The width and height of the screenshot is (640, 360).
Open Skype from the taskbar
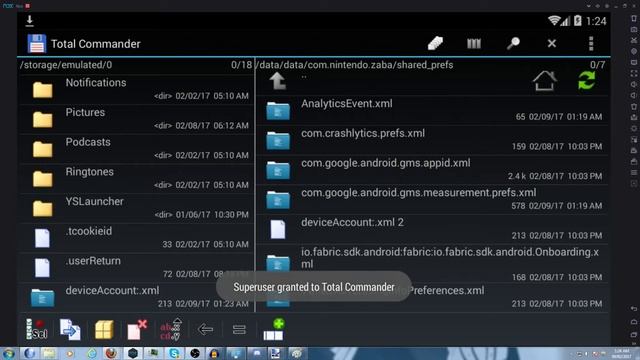click(174, 353)
